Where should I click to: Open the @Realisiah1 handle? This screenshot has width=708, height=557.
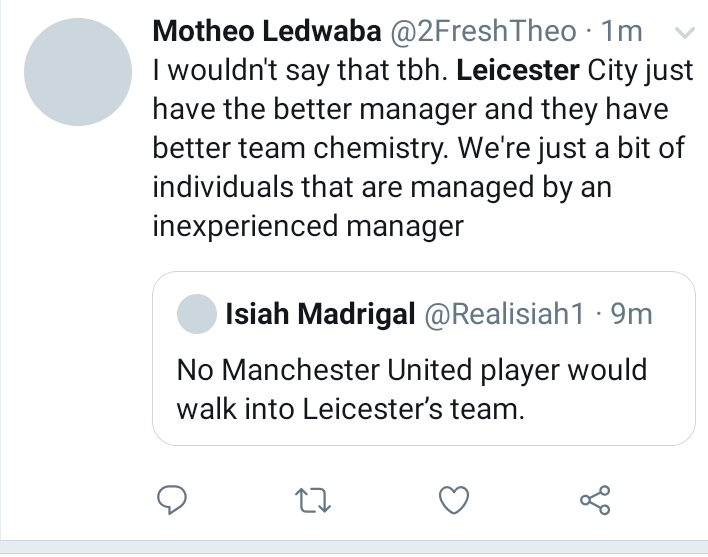(x=504, y=315)
